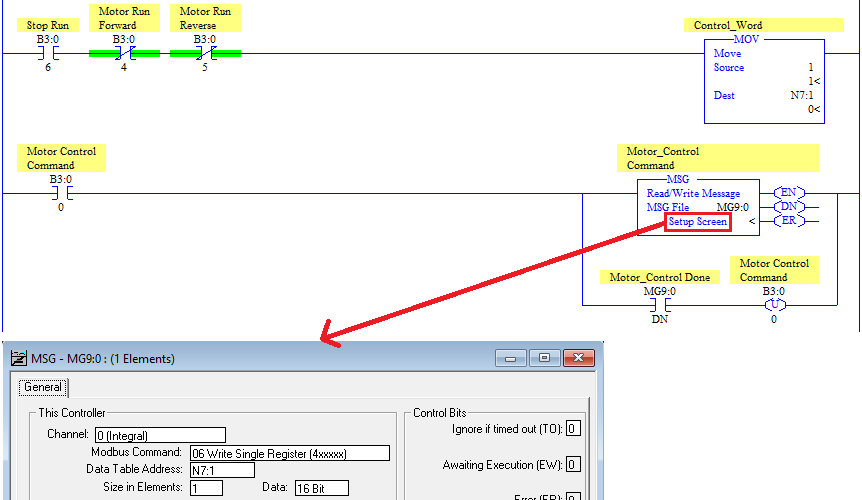
Task: Switch to the General tab
Action: coord(43,387)
